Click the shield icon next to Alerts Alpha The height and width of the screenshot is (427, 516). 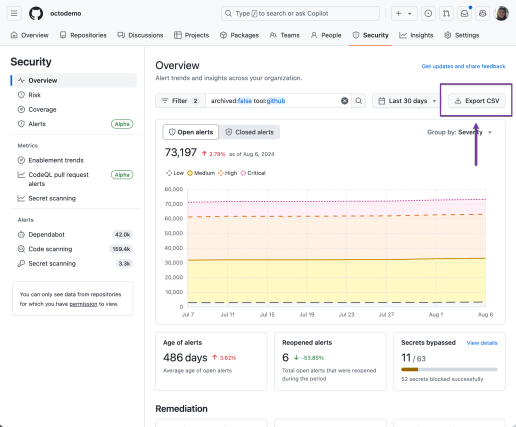click(21, 124)
